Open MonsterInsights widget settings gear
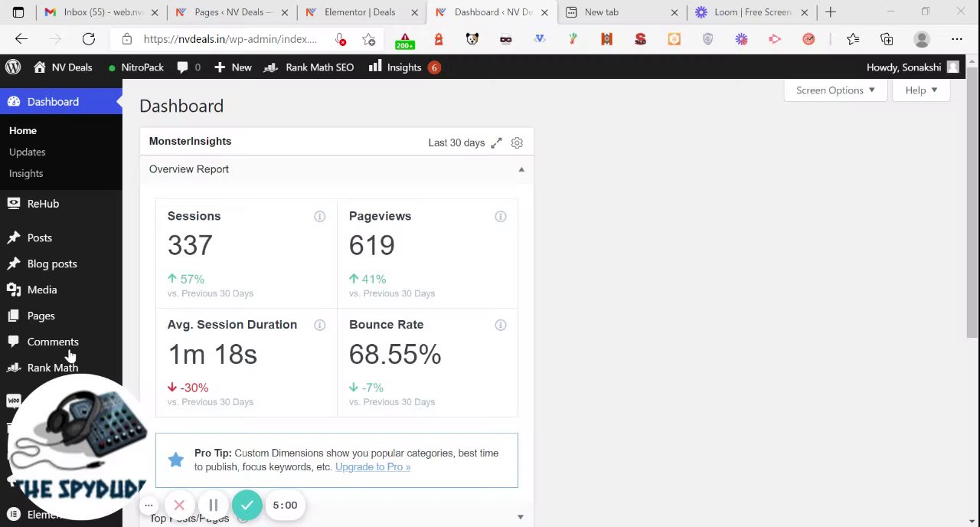 coord(517,142)
